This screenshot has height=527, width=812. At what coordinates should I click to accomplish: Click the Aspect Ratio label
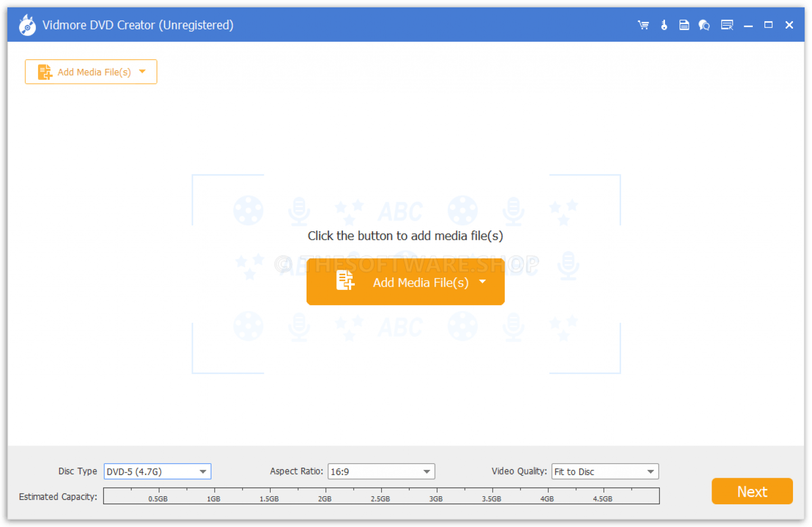pyautogui.click(x=297, y=471)
